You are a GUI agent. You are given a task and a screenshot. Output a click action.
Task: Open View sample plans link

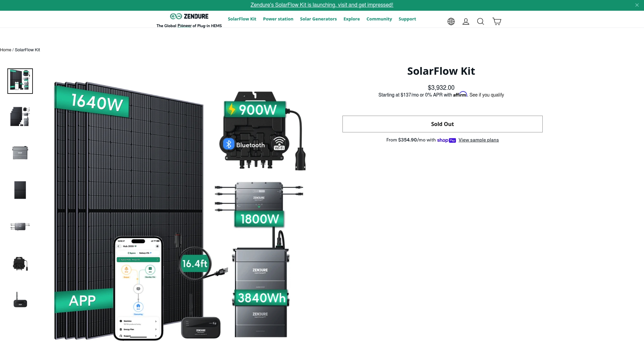[x=479, y=140]
